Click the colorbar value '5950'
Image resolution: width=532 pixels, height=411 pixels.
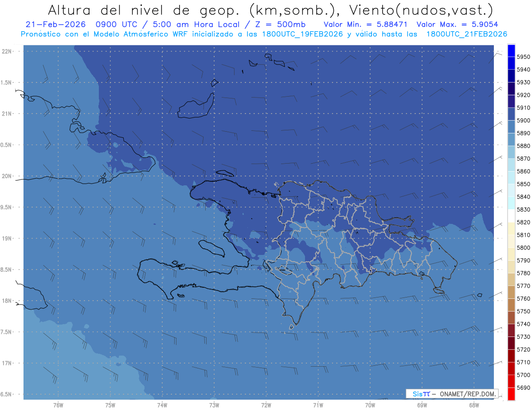click(524, 57)
